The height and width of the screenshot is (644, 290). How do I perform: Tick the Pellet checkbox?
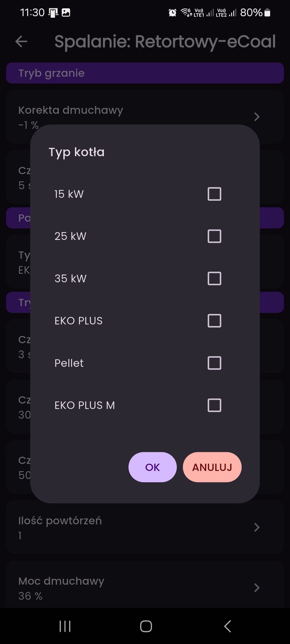(x=215, y=363)
